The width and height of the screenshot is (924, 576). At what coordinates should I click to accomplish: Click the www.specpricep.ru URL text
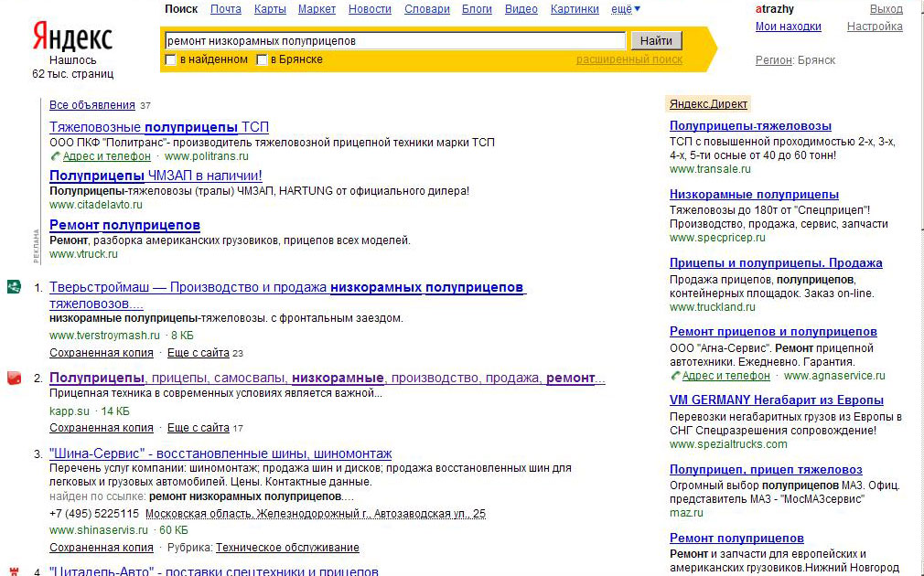pyautogui.click(x=717, y=238)
